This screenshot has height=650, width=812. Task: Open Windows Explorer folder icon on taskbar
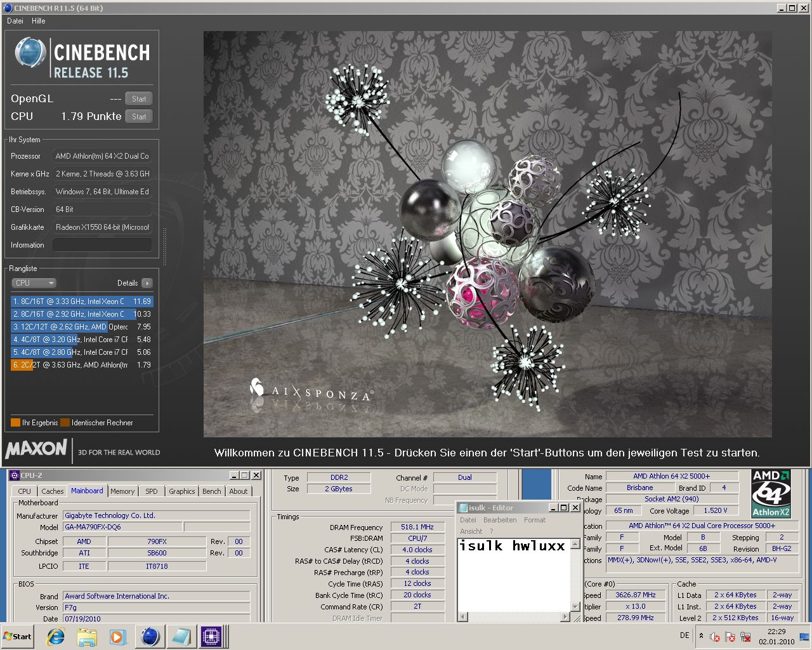(x=87, y=637)
